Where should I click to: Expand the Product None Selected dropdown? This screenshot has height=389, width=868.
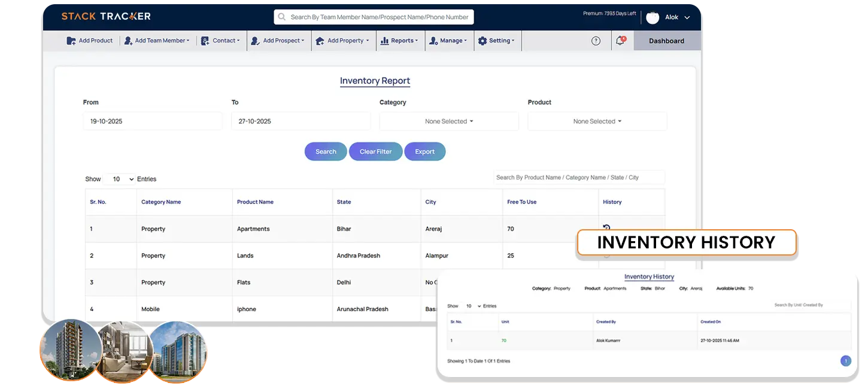click(597, 121)
